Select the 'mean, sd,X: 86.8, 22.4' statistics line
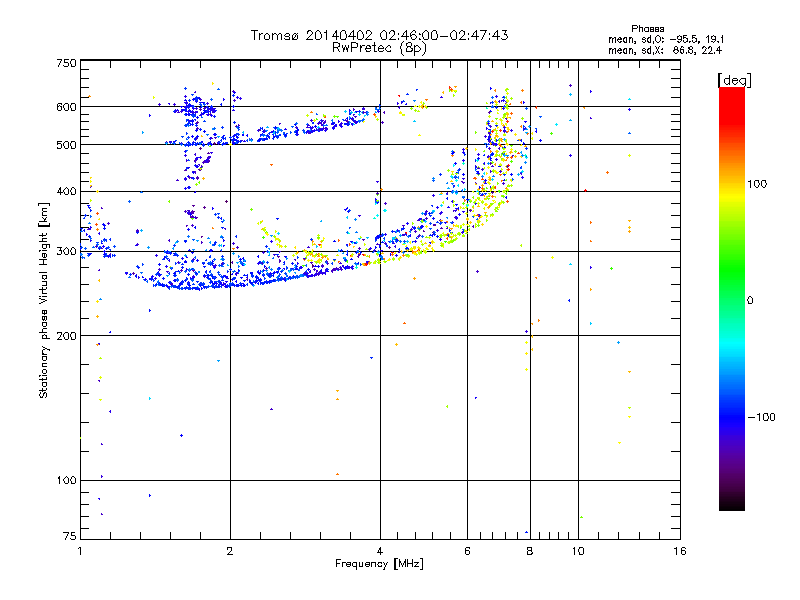The height and width of the screenshot is (600, 800). click(665, 50)
